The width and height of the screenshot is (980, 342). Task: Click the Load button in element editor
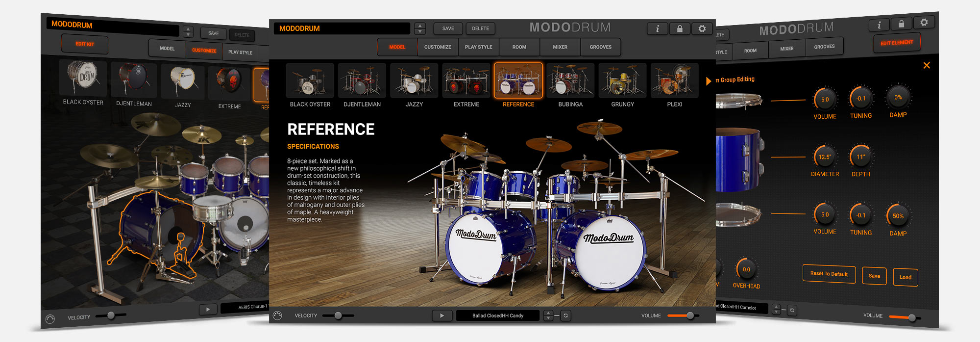coord(906,277)
